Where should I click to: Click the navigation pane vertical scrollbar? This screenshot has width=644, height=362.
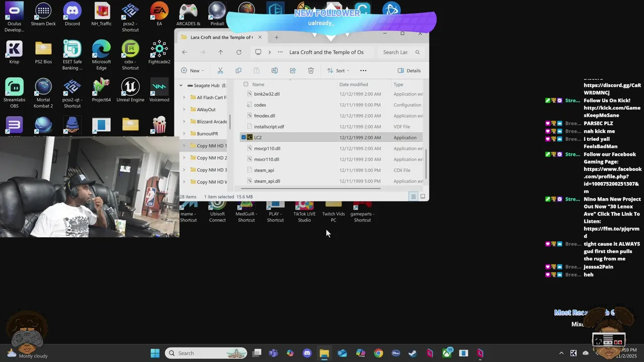point(230,121)
